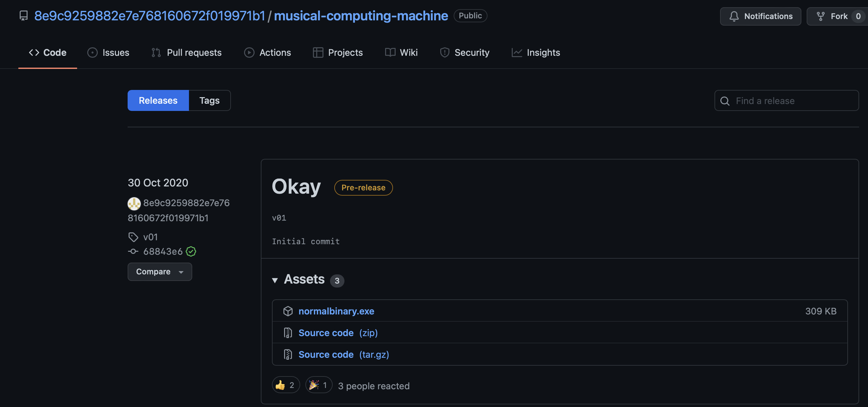Open the Wiki tab
This screenshot has width=868, height=407.
(401, 53)
